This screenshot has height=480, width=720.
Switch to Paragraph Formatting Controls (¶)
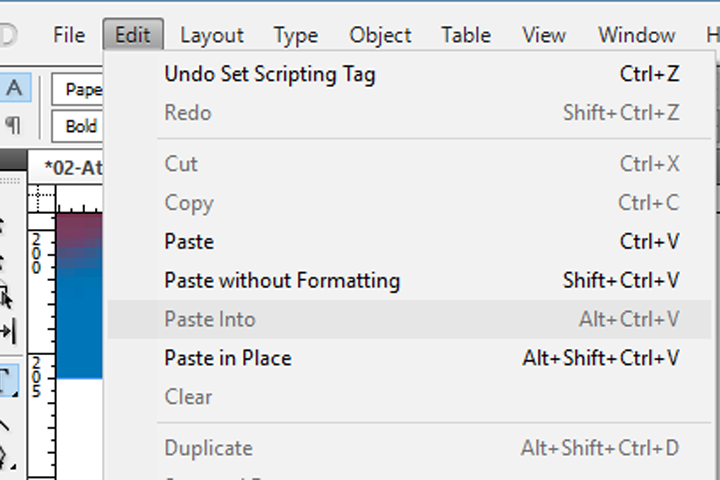[x=14, y=125]
